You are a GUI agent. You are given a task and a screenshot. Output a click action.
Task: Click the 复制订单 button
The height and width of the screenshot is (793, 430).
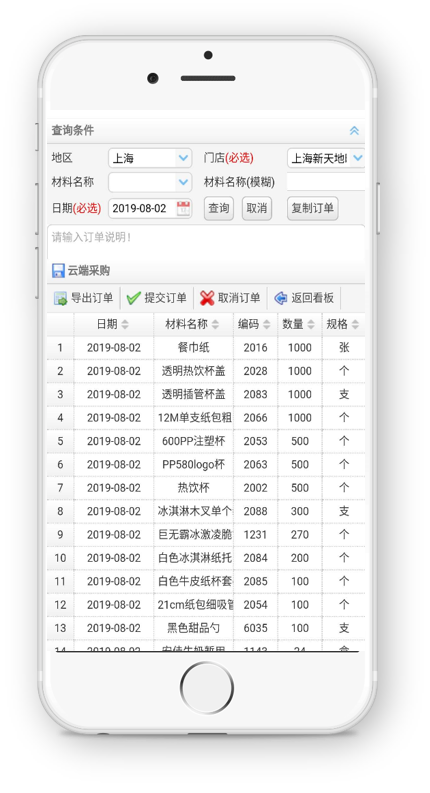[313, 208]
